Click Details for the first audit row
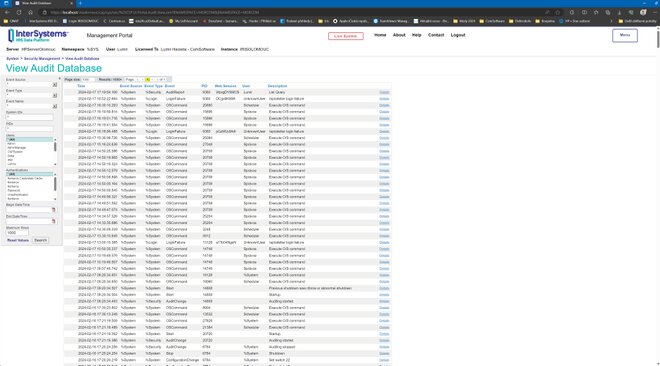This screenshot has height=366, width=660. pos(384,92)
